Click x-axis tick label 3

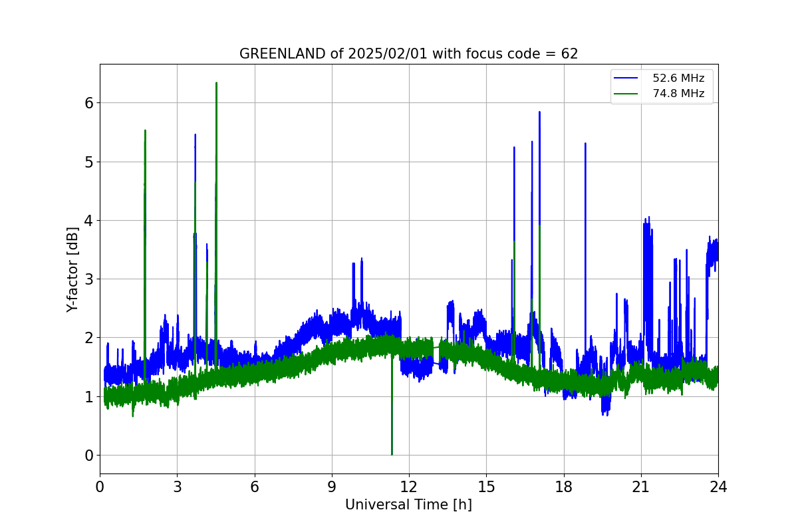177,487
